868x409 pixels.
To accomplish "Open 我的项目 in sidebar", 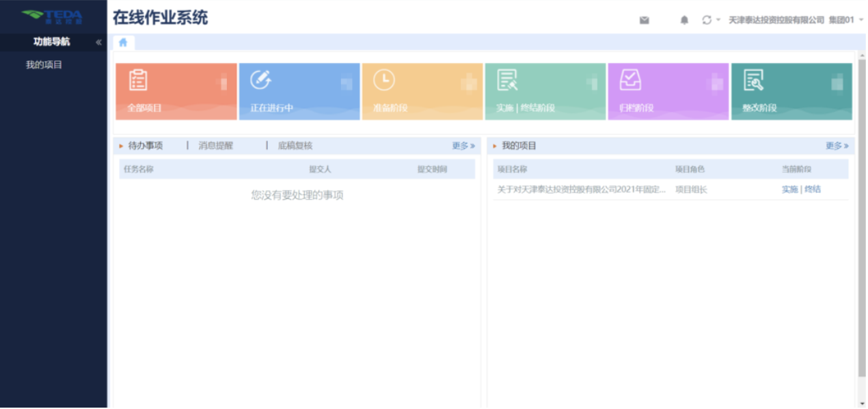I will point(44,65).
